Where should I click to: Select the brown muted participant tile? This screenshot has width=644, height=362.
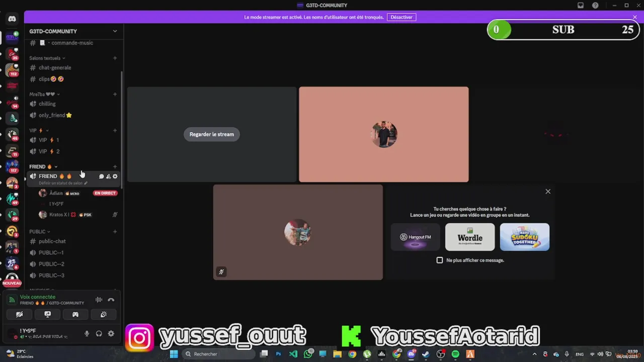click(298, 232)
